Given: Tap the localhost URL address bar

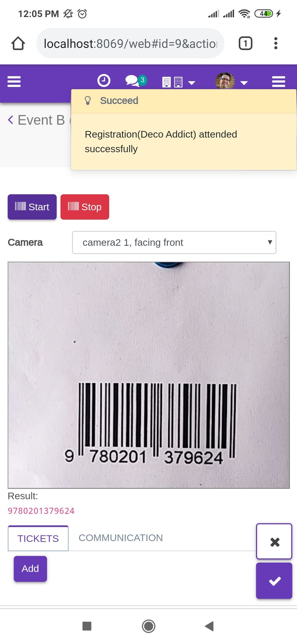Looking at the screenshot, I should pyautogui.click(x=130, y=44).
